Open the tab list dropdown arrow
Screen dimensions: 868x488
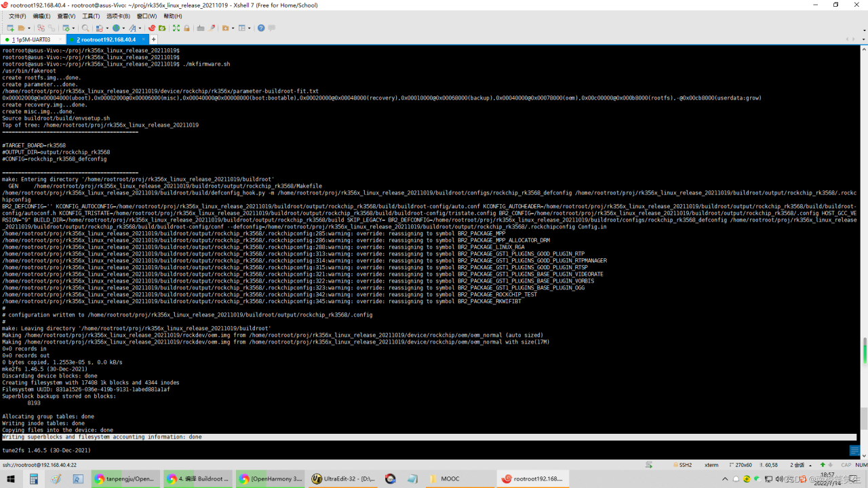[864, 39]
